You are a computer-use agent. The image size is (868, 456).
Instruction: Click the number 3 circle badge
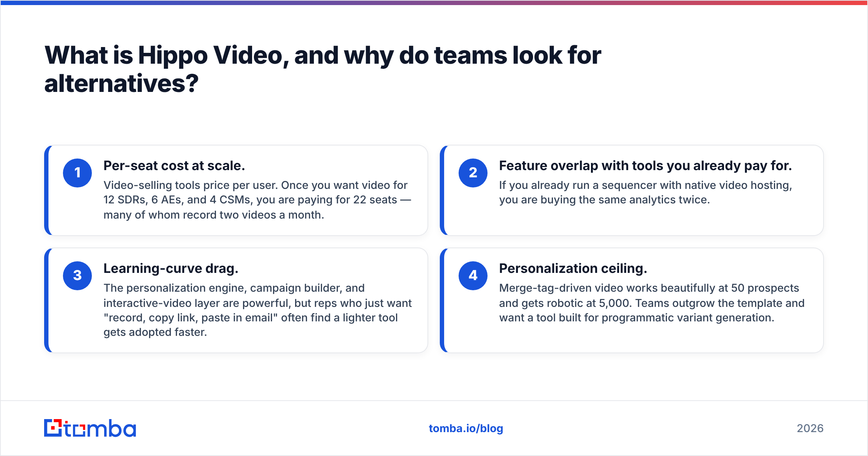click(x=77, y=276)
